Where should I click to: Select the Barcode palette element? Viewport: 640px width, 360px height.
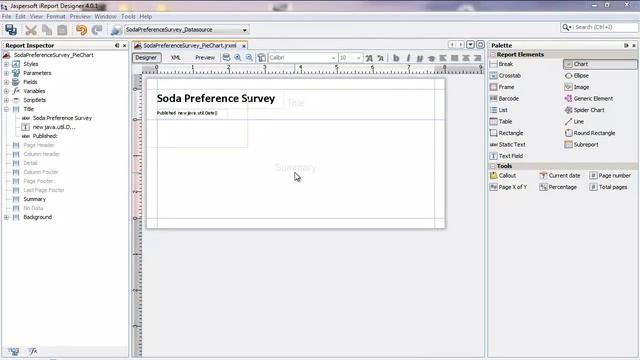509,99
